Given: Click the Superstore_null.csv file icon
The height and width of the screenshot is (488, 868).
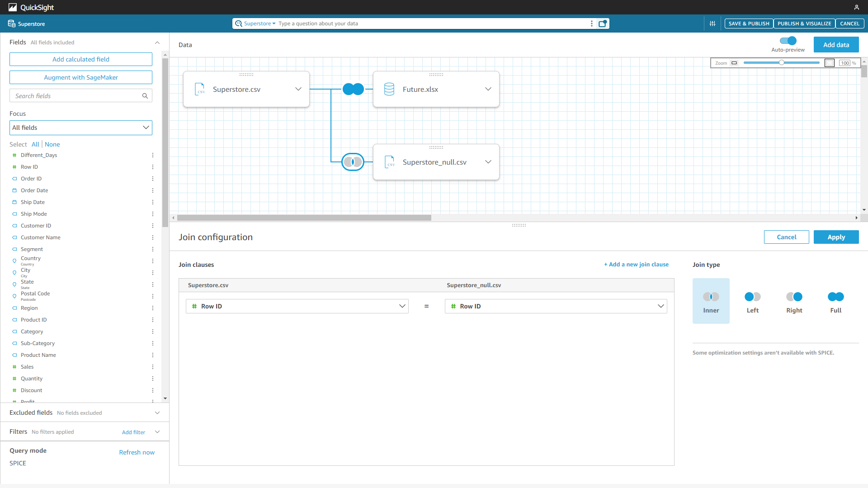Looking at the screenshot, I should click(389, 162).
